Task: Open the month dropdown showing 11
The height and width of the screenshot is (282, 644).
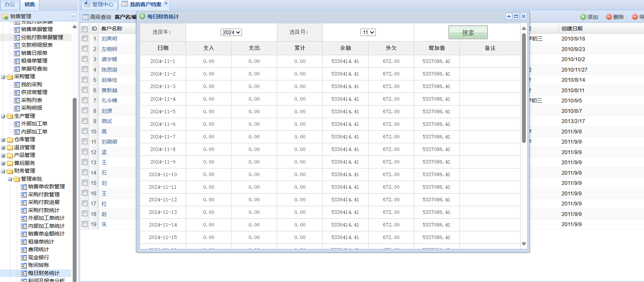Action: tap(368, 32)
